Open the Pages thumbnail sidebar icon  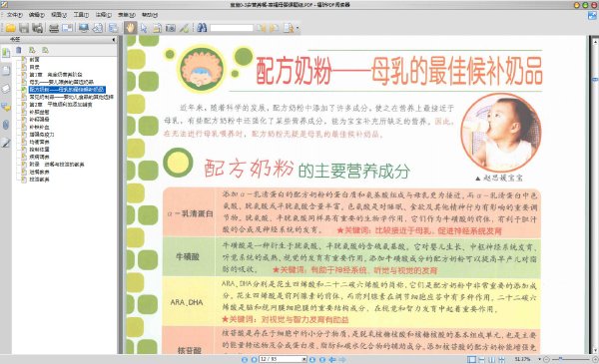point(6,71)
